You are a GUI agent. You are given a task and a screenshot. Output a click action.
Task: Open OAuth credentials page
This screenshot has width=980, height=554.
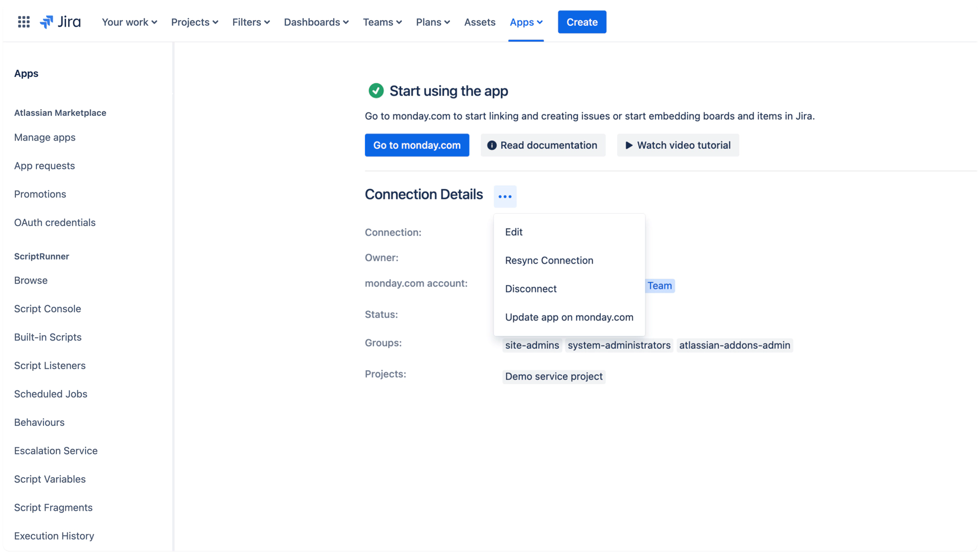[55, 223]
